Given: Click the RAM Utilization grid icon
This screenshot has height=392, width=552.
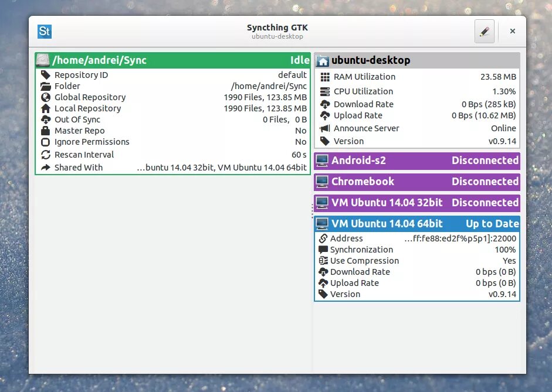Looking at the screenshot, I should (325, 77).
